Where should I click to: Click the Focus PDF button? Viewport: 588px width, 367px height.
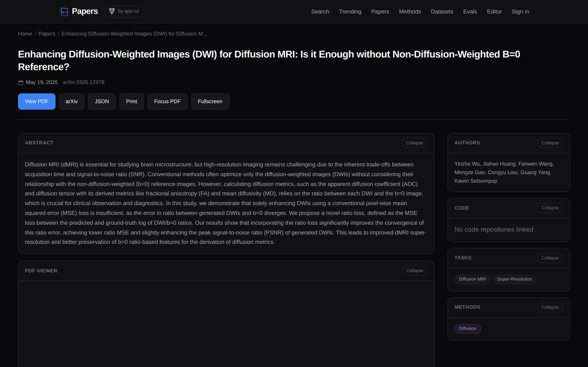tap(167, 102)
